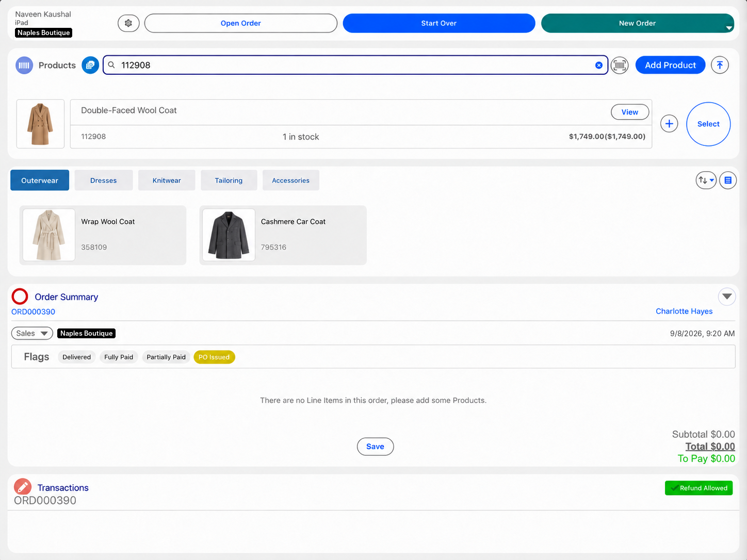
Task: Open the Accessories category tab
Action: [291, 180]
